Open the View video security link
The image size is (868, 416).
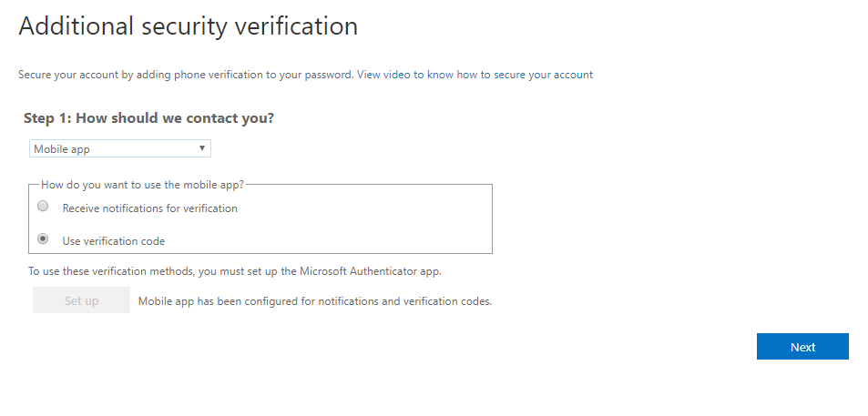point(475,75)
